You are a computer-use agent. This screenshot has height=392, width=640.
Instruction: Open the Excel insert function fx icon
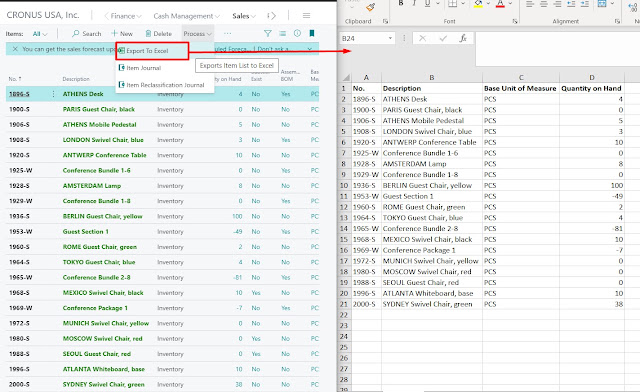pyautogui.click(x=462, y=38)
